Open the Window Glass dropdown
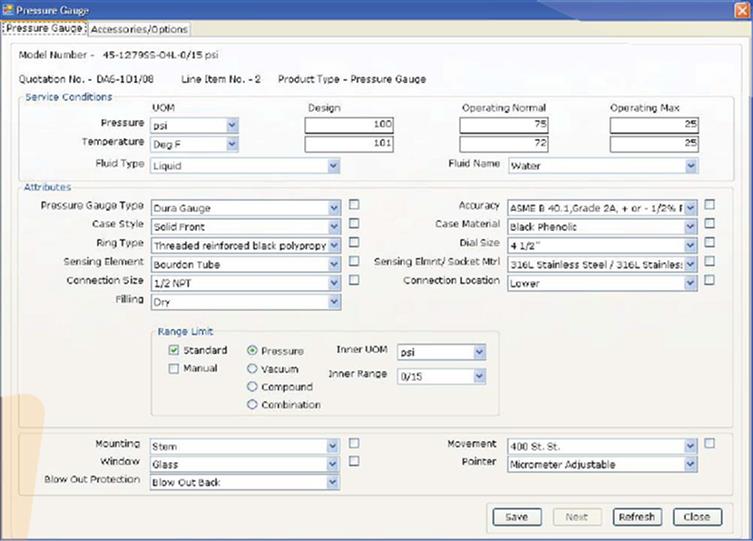This screenshot has width=753, height=541. tap(244, 464)
